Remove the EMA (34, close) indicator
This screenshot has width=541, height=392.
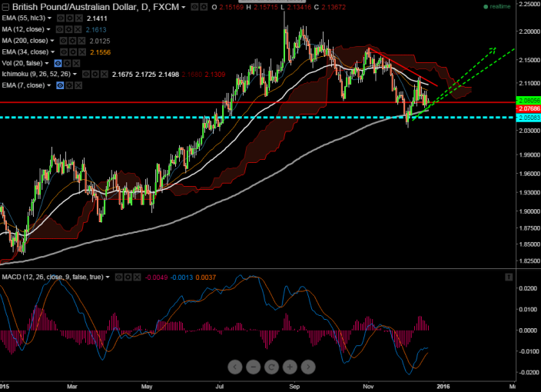coord(82,52)
